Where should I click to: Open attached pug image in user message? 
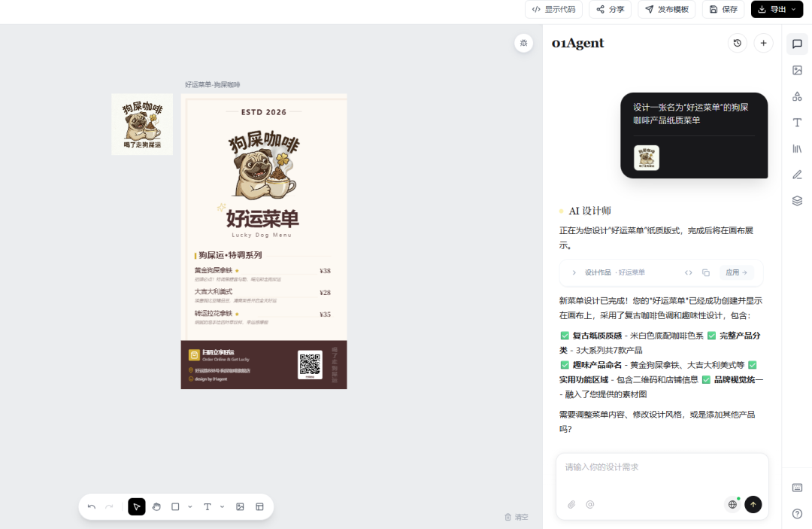[647, 158]
